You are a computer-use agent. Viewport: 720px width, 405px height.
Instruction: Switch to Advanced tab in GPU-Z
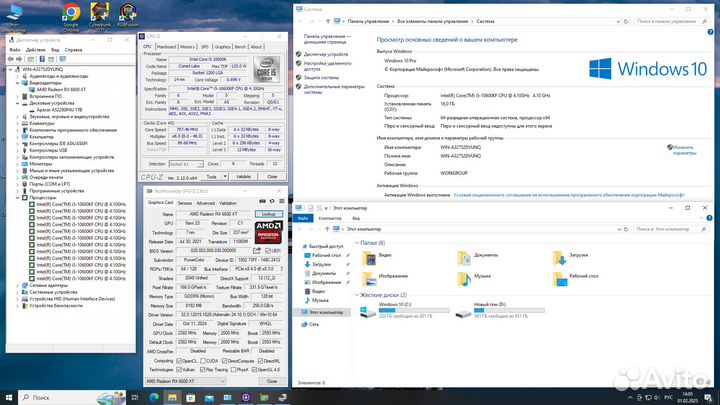click(205, 203)
